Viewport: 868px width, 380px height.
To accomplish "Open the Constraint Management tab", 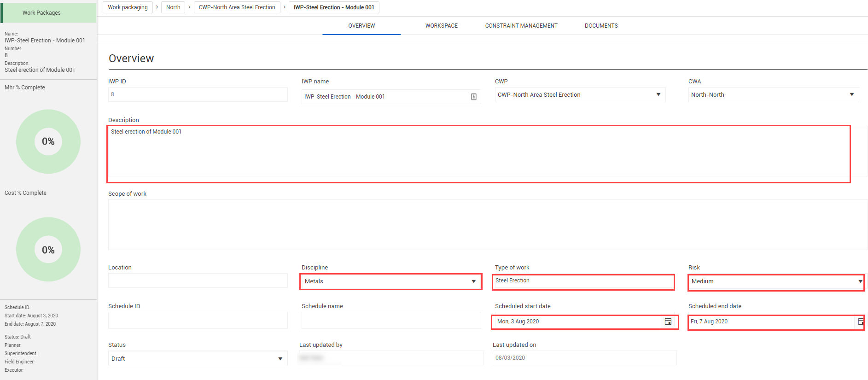I will (521, 26).
